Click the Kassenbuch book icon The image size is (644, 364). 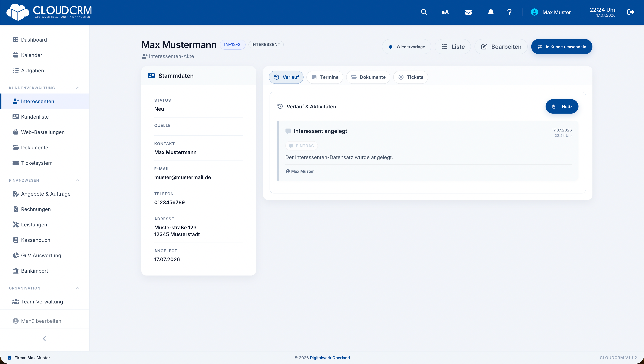tap(16, 240)
